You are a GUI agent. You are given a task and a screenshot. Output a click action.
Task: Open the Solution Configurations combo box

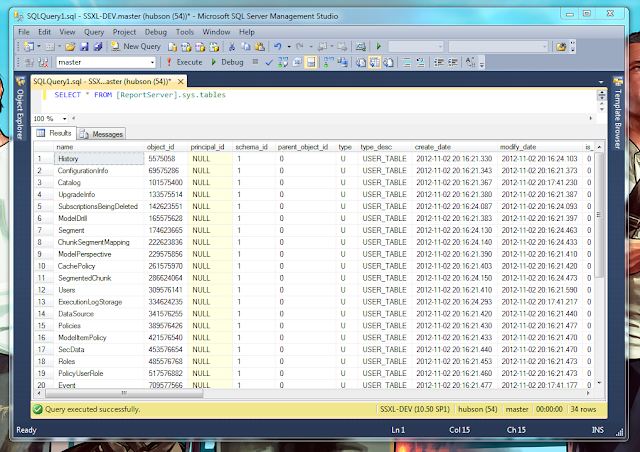click(416, 47)
